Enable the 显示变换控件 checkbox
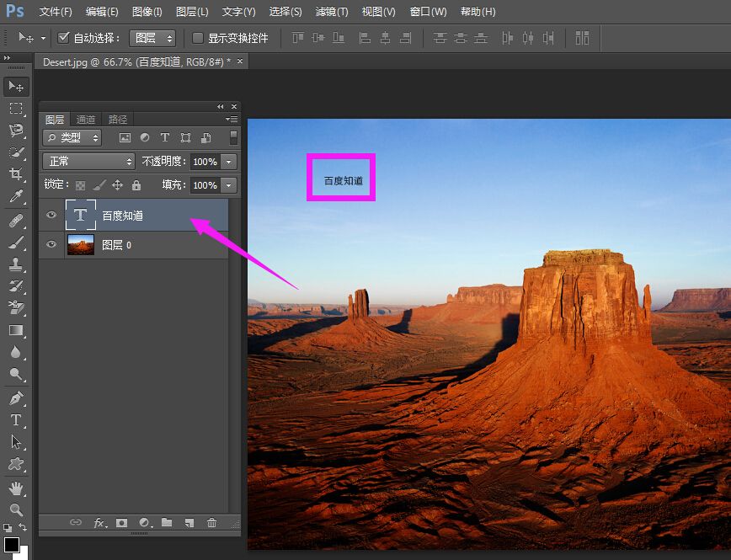This screenshot has width=731, height=560. [x=198, y=38]
